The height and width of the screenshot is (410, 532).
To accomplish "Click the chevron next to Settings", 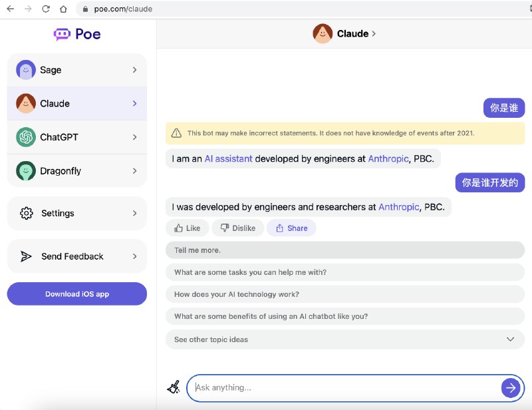I will [x=135, y=214].
